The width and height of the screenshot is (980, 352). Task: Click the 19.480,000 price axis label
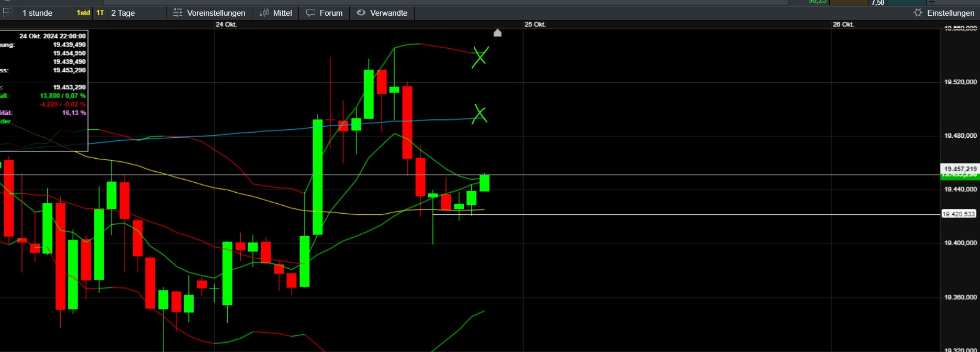[x=960, y=136]
